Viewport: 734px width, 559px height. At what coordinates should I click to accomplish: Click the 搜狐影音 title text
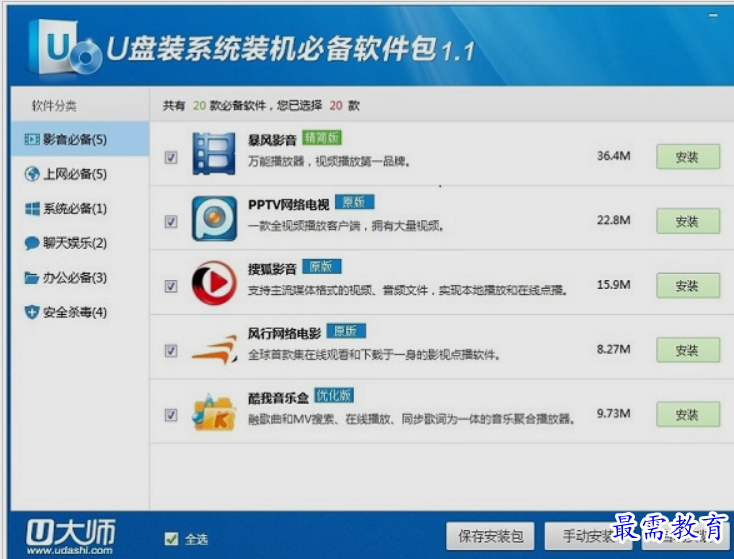point(272,269)
